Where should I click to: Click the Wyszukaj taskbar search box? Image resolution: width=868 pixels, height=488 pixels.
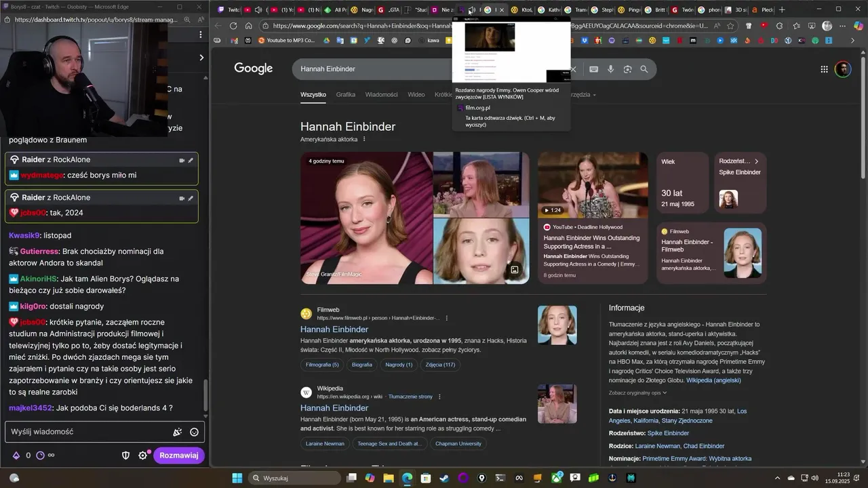click(294, 478)
